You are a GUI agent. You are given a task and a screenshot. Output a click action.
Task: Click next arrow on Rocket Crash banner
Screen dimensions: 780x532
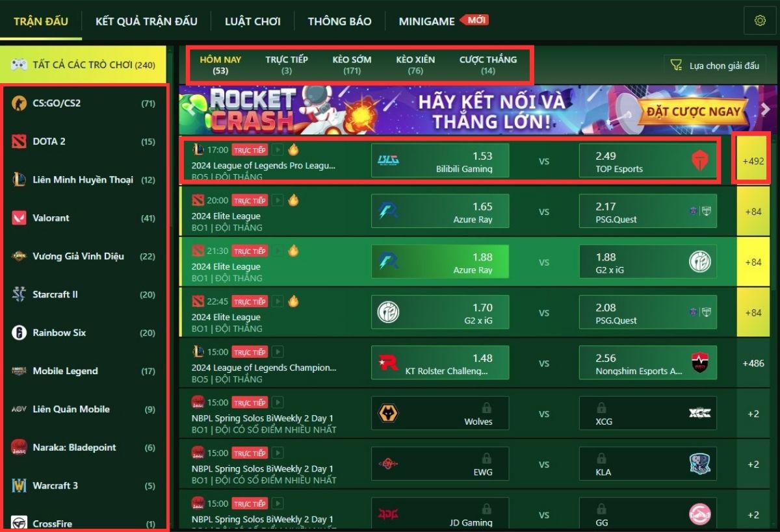(765, 109)
